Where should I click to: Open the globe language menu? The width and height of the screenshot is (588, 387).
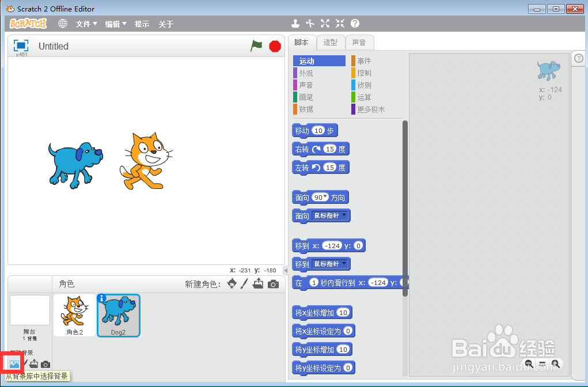pos(63,24)
